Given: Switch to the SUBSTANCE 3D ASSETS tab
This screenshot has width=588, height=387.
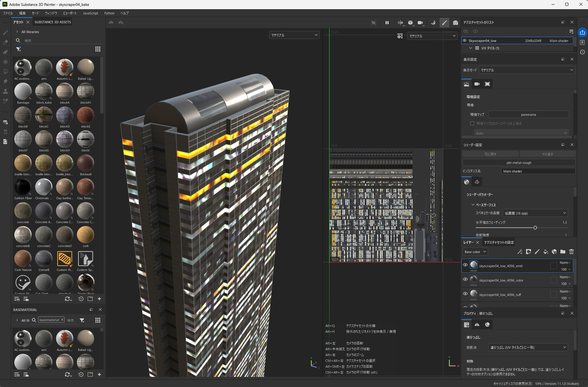Looking at the screenshot, I should (x=53, y=22).
